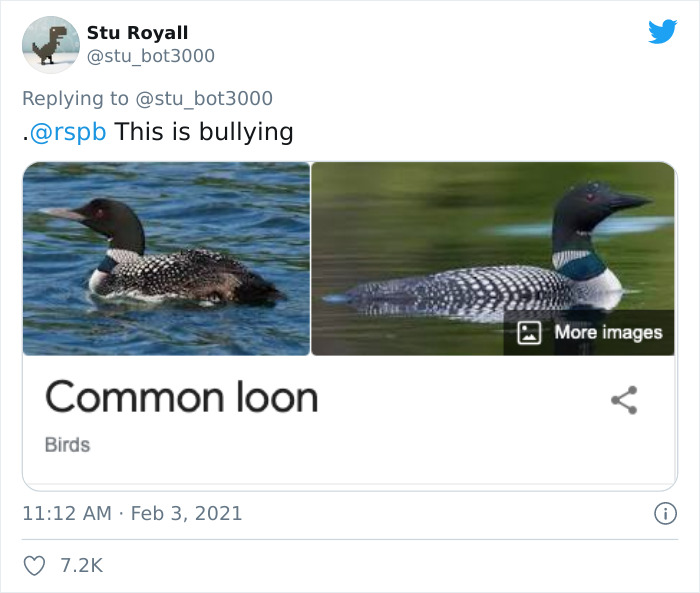Click Stu Royall's dinosaur profile avatar

click(x=50, y=45)
